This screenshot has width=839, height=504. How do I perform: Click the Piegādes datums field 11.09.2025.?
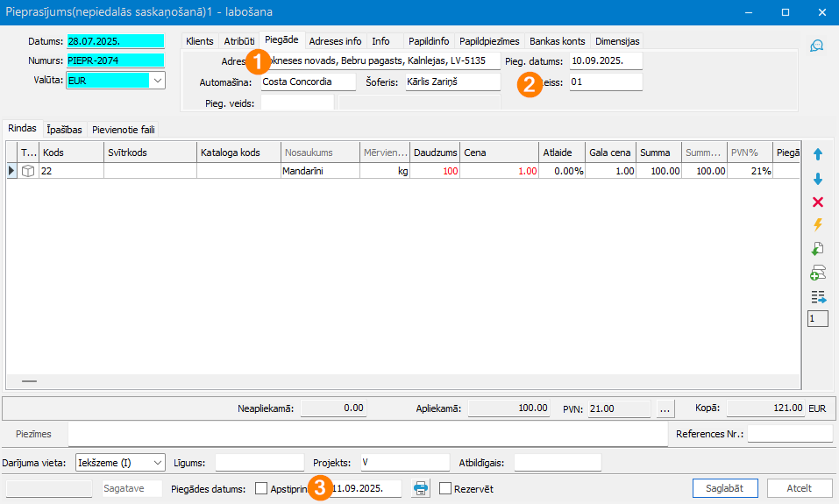[365, 488]
